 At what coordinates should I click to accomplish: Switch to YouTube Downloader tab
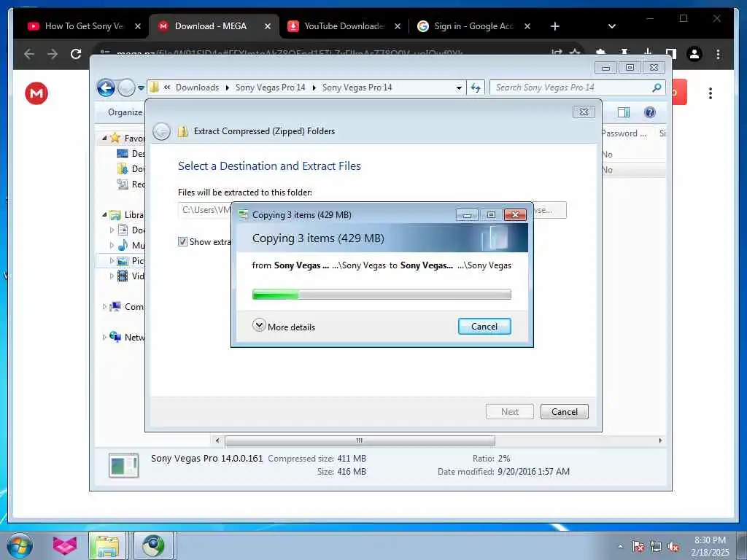pos(344,26)
